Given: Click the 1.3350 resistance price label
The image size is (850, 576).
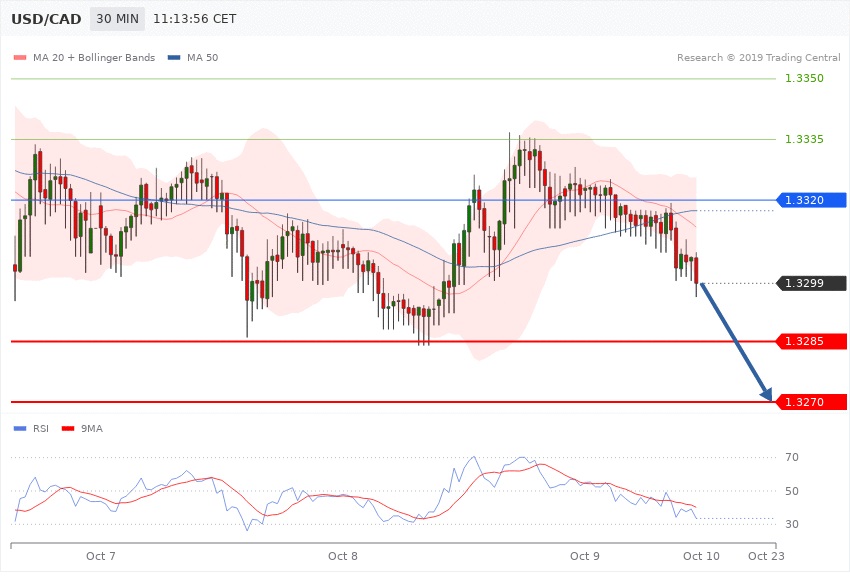Looking at the screenshot, I should click(x=803, y=78).
